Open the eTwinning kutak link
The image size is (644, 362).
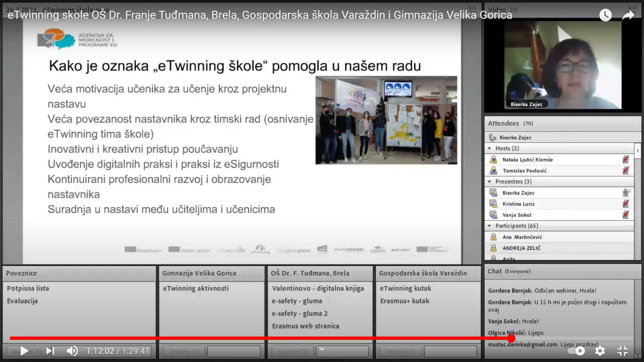406,288
